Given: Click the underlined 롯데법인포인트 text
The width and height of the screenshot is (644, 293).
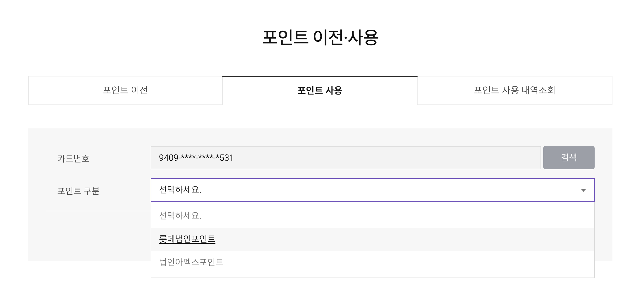Looking at the screenshot, I should point(187,239).
